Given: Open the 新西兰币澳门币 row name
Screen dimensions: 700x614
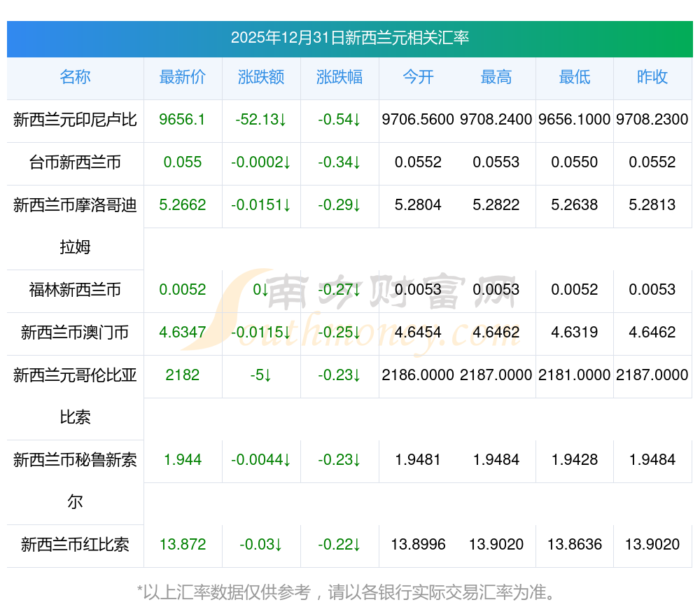Looking at the screenshot, I should [x=75, y=333].
